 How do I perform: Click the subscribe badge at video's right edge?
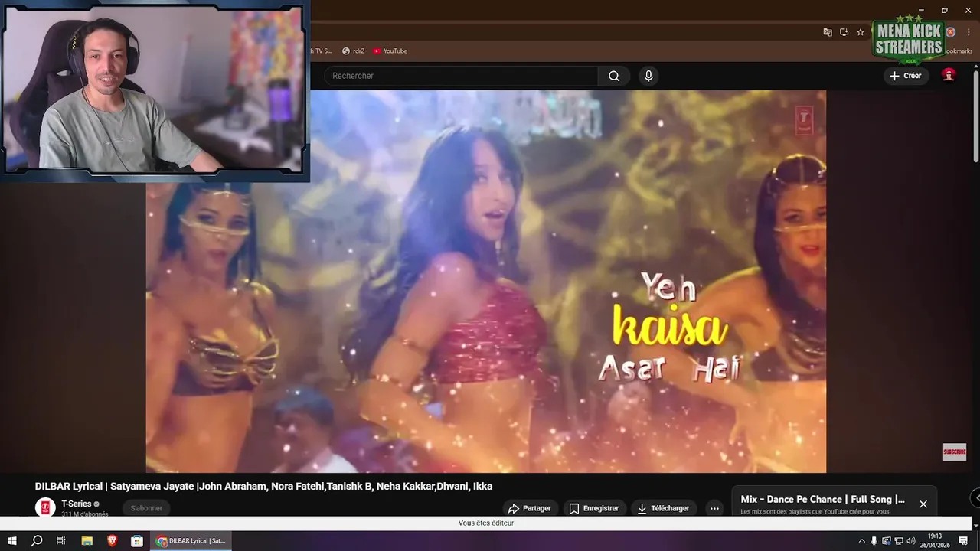(954, 452)
